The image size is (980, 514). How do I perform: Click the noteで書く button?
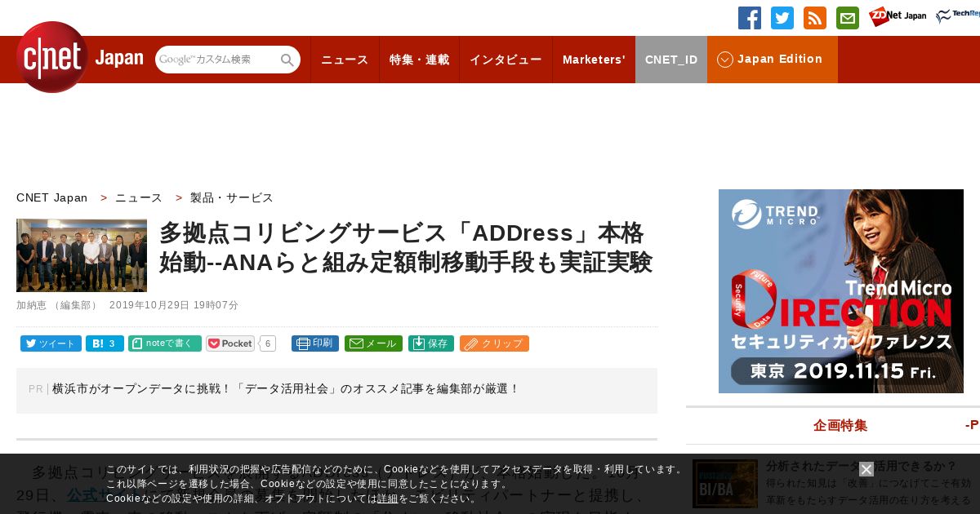[x=165, y=343]
